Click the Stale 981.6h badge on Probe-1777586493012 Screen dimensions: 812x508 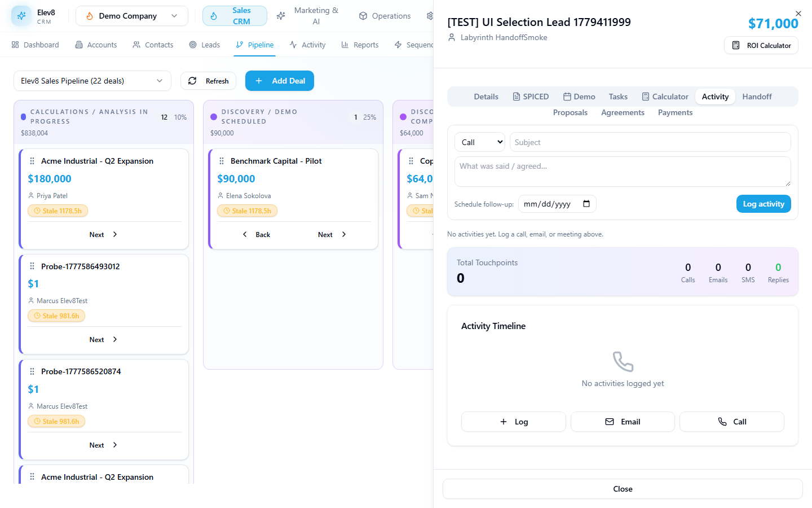(x=56, y=316)
